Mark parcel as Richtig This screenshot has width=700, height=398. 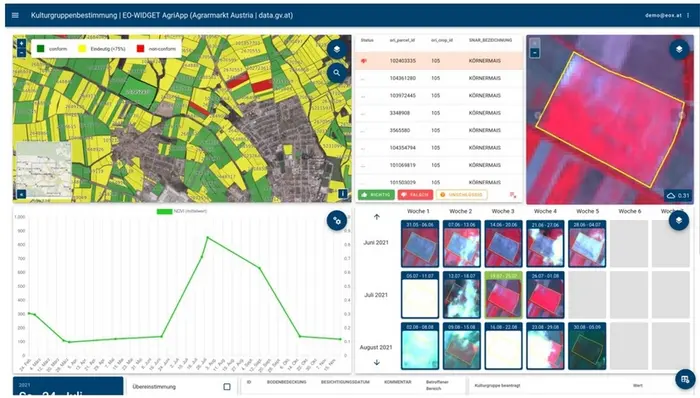tap(376, 195)
